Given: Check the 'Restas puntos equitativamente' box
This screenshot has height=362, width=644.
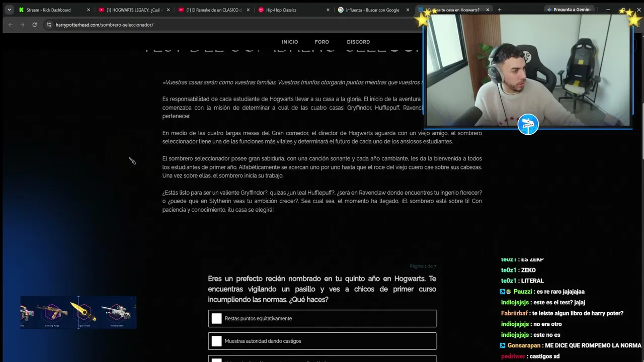Looking at the screenshot, I should point(216,318).
